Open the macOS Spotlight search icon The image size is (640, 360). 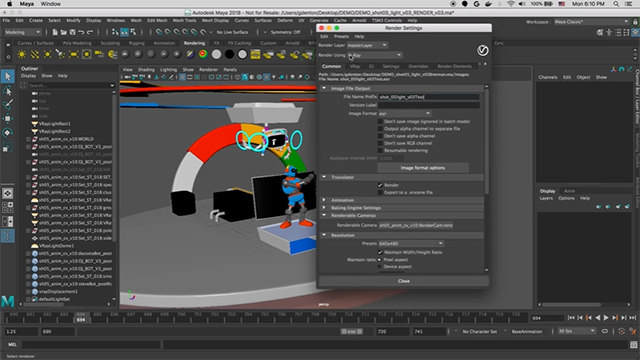(616, 4)
